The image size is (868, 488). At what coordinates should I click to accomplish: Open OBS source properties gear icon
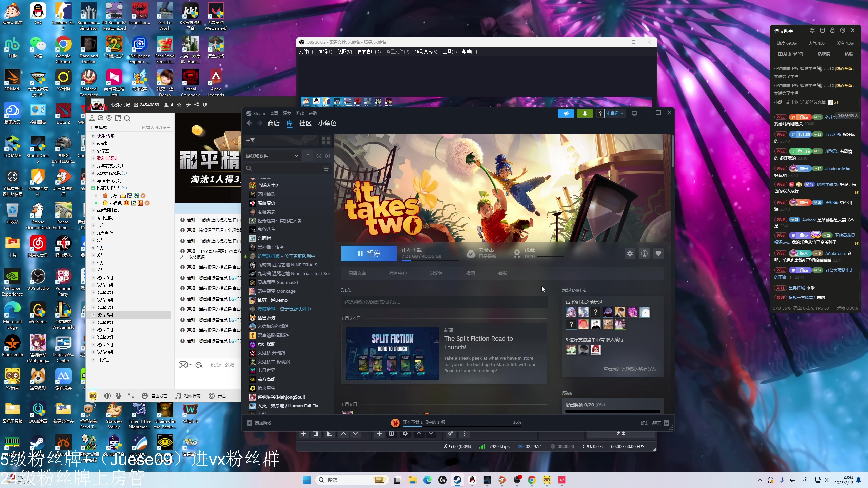coord(405,433)
